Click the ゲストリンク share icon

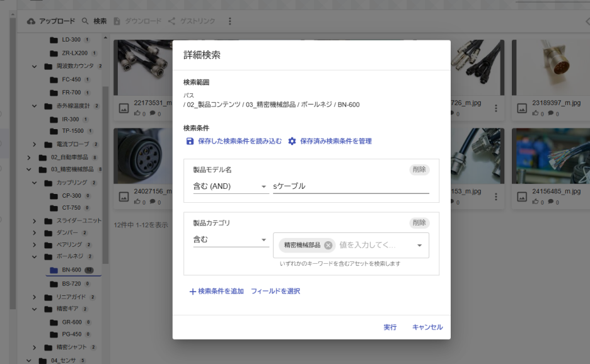click(170, 21)
